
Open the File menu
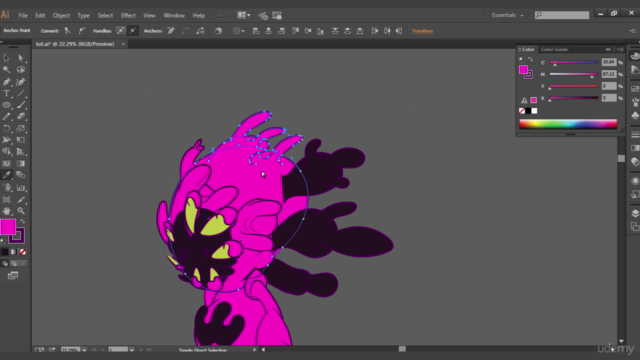(x=23, y=16)
